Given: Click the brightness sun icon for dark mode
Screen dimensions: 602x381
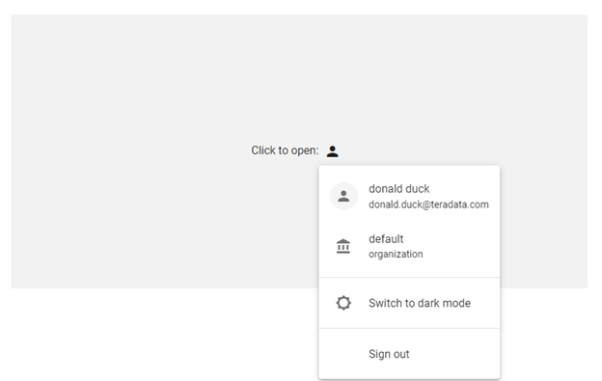Looking at the screenshot, I should pyautogui.click(x=344, y=303).
